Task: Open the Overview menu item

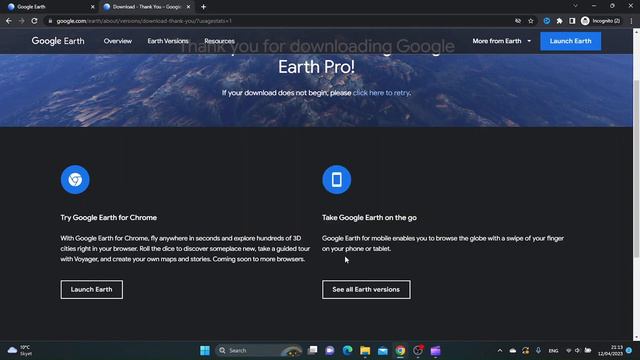Action: pos(118,41)
